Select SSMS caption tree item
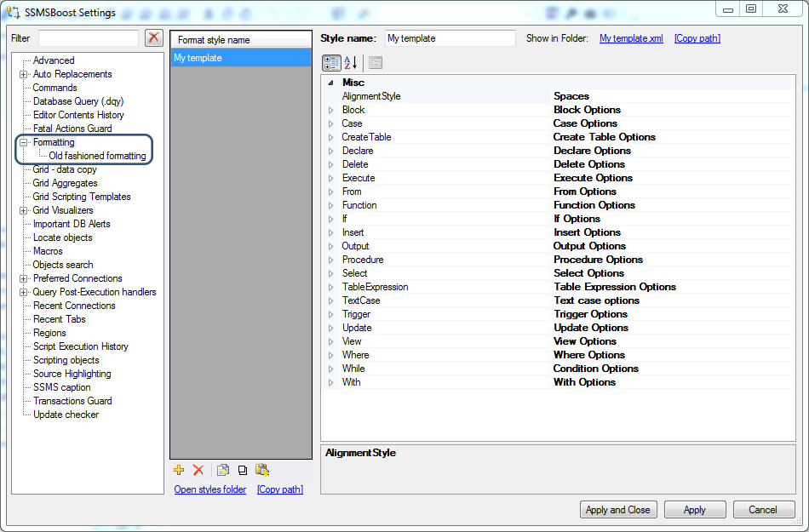The height and width of the screenshot is (532, 809). click(61, 387)
